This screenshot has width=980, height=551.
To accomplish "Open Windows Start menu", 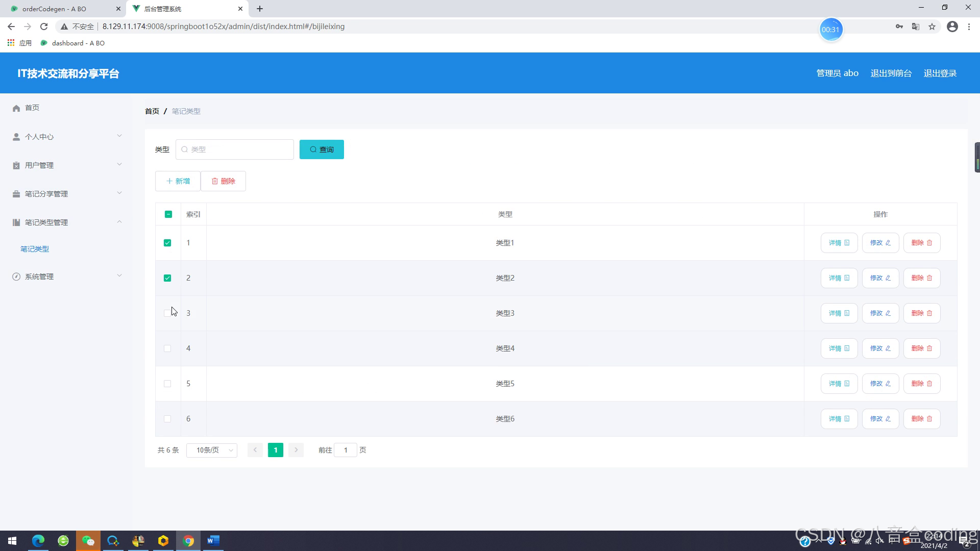I will pos(12,541).
